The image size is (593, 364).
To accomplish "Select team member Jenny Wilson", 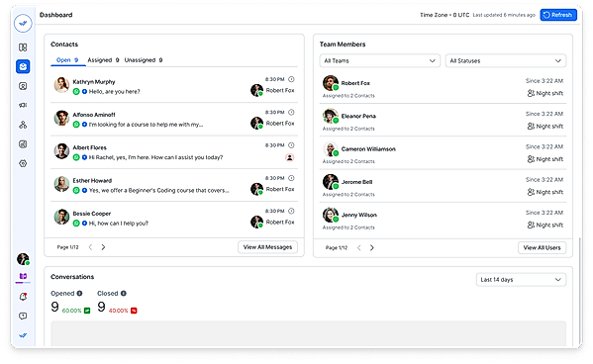I will pos(443,220).
